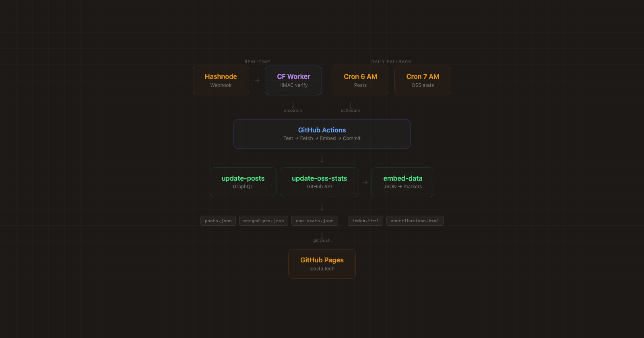Select the update-oss-stats GitHub API node
644x338 pixels.
[x=319, y=182]
